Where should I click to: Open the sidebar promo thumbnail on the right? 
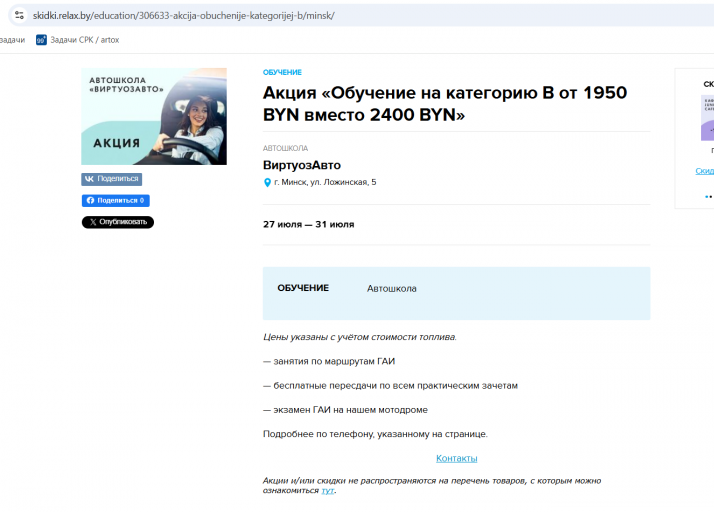tap(707, 118)
